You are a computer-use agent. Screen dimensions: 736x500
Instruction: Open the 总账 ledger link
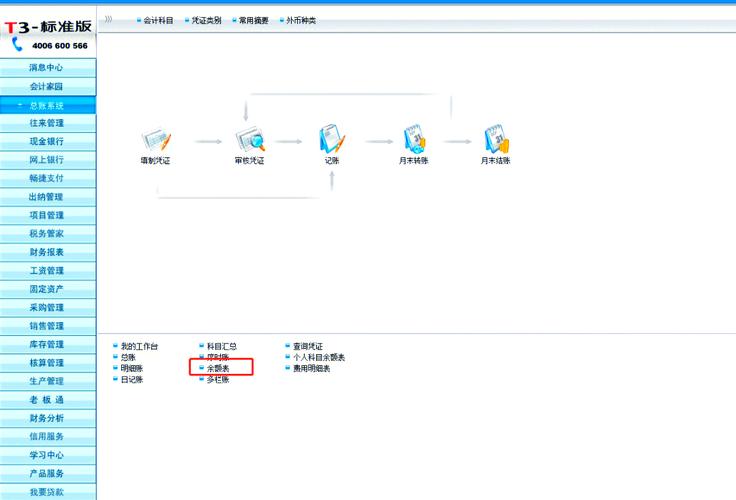pos(128,357)
